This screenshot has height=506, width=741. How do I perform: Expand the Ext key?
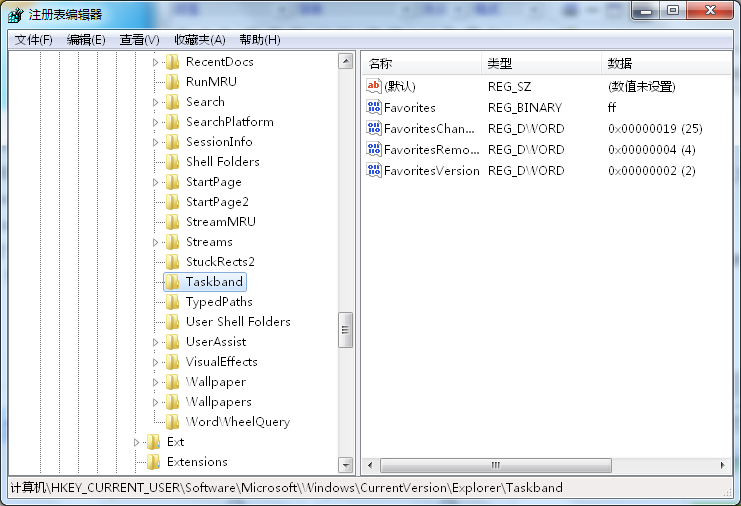pos(136,442)
